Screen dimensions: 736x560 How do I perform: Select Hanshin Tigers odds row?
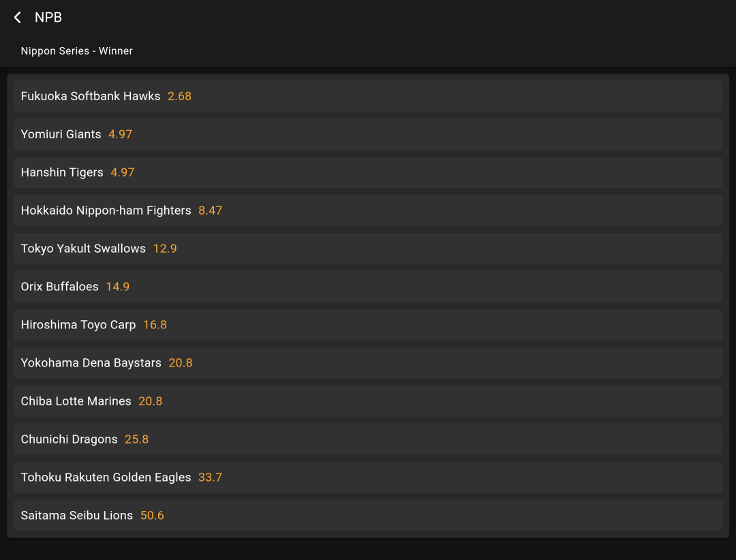point(367,172)
